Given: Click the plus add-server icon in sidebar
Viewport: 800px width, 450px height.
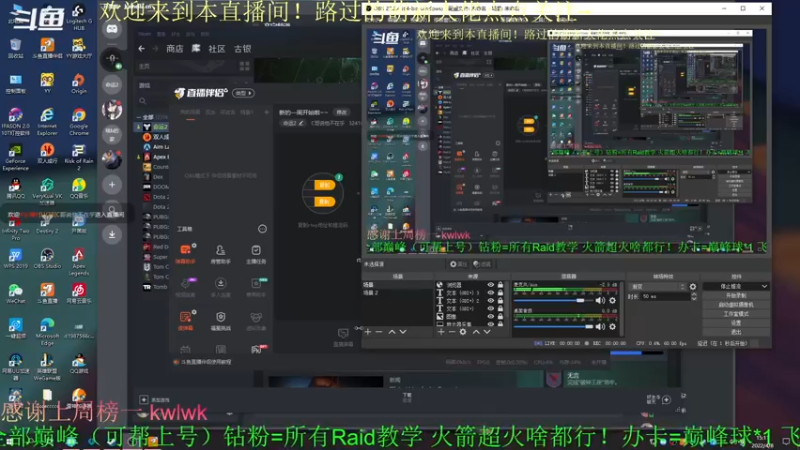Looking at the screenshot, I should click(112, 185).
